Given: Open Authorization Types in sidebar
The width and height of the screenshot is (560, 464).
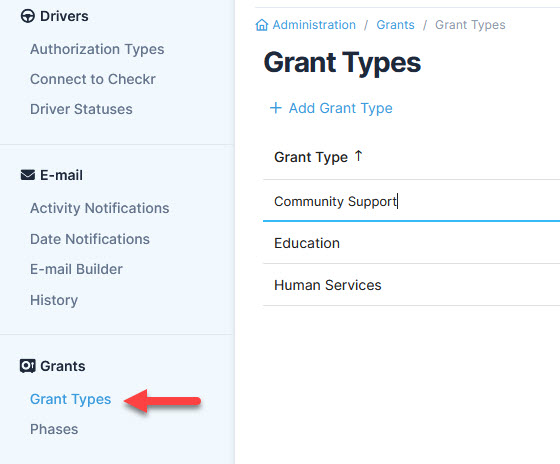Looking at the screenshot, I should (x=97, y=49).
